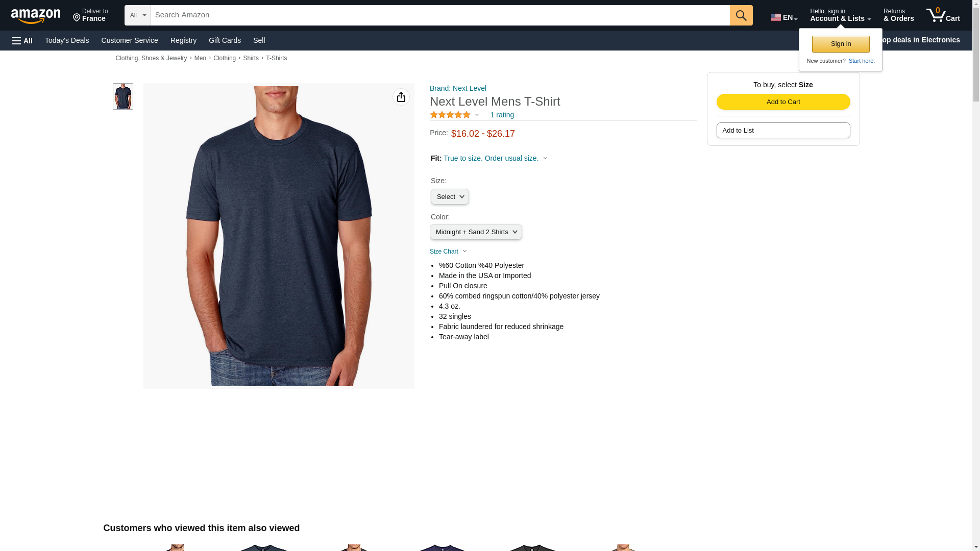Open Today's Deals in navigation bar
The width and height of the screenshot is (980, 551).
(67, 40)
